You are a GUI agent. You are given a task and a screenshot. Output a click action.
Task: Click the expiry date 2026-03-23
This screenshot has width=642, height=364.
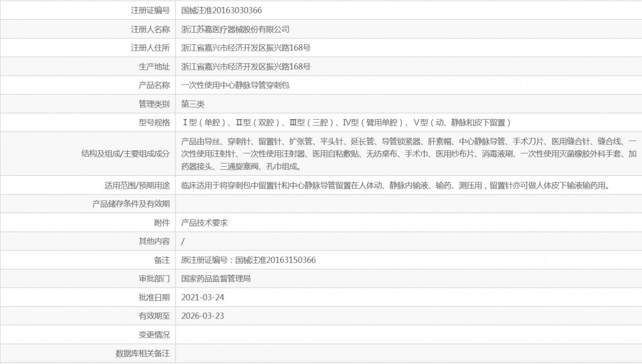coord(203,316)
